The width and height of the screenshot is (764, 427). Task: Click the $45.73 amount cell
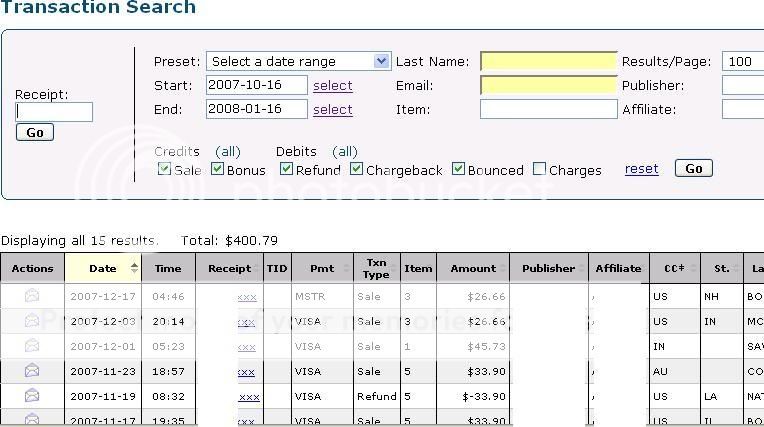[x=473, y=347]
